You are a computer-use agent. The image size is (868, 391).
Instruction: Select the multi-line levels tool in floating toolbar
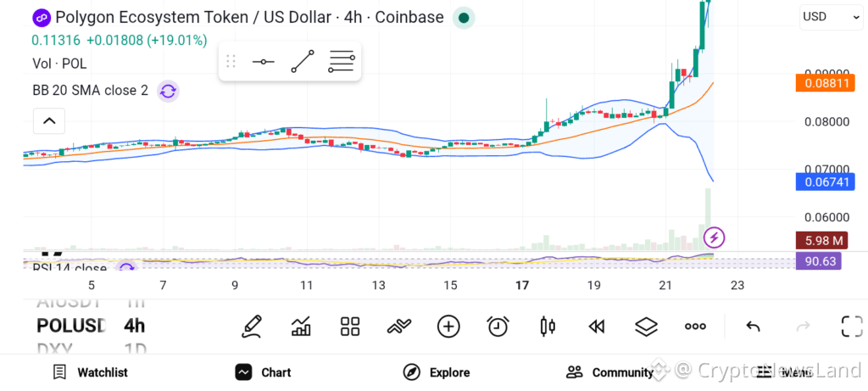[x=342, y=61]
